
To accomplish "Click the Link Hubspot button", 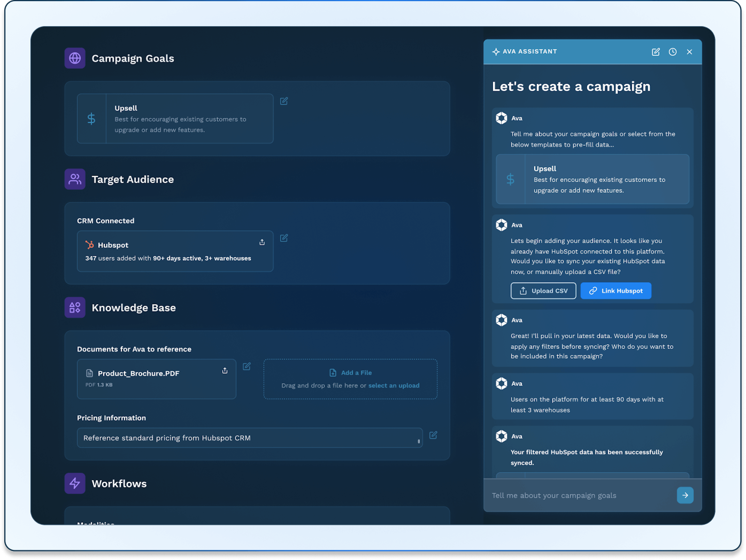I will tap(616, 290).
